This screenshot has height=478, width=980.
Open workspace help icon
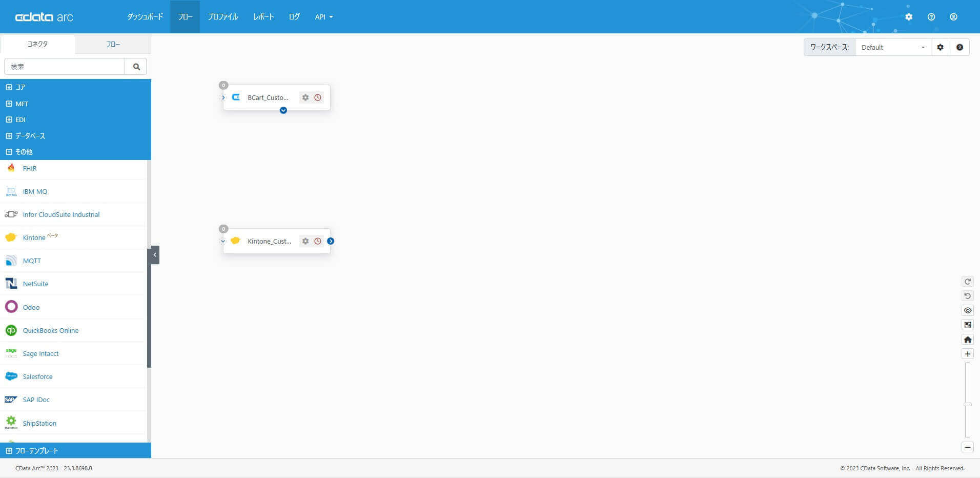click(959, 47)
